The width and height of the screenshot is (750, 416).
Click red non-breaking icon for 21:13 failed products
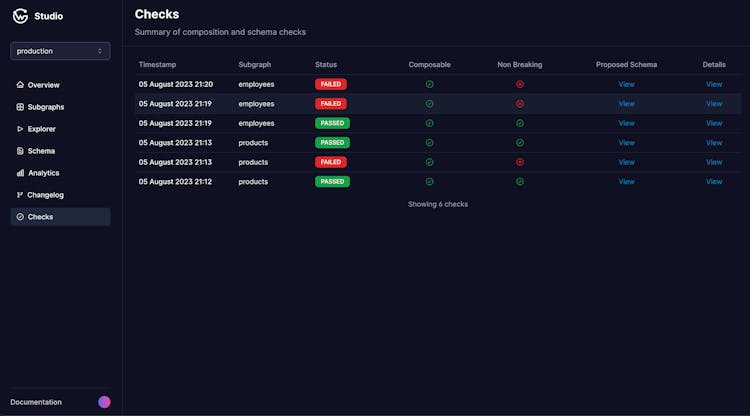tap(520, 162)
